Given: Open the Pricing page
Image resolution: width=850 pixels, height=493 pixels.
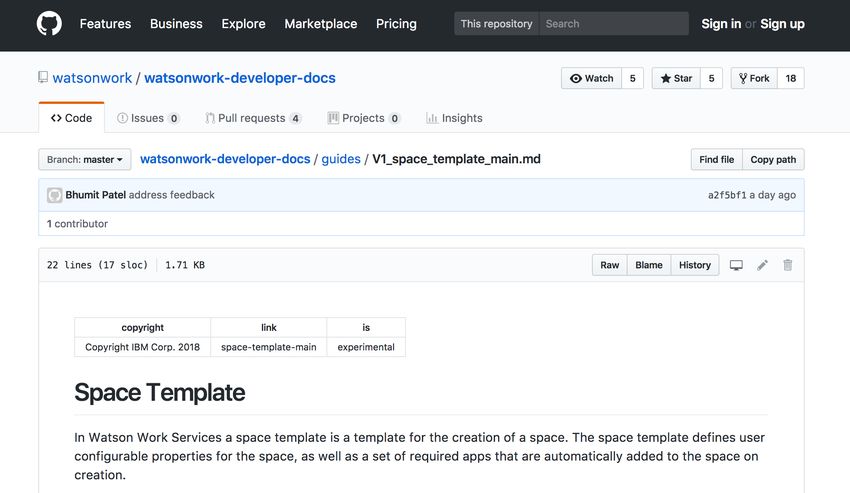Looking at the screenshot, I should pos(396,24).
